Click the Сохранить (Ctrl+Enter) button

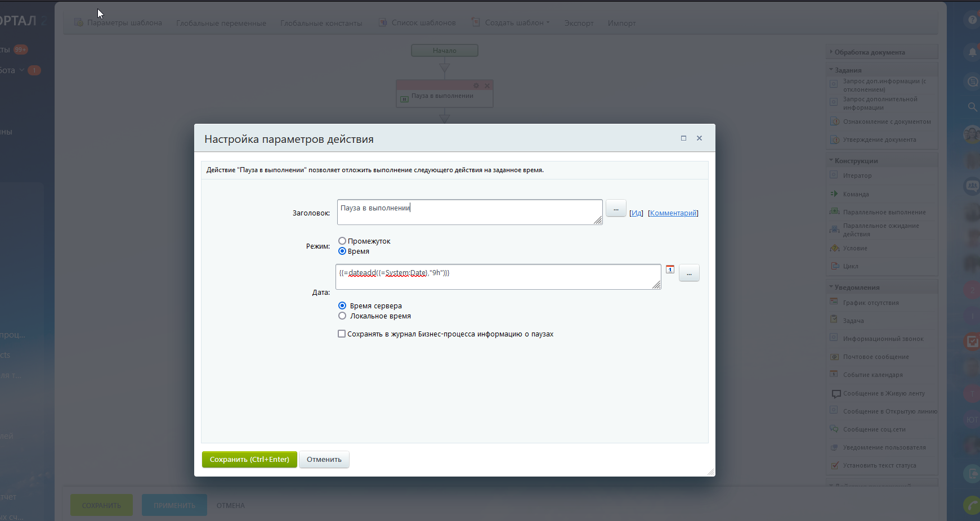[249, 460]
